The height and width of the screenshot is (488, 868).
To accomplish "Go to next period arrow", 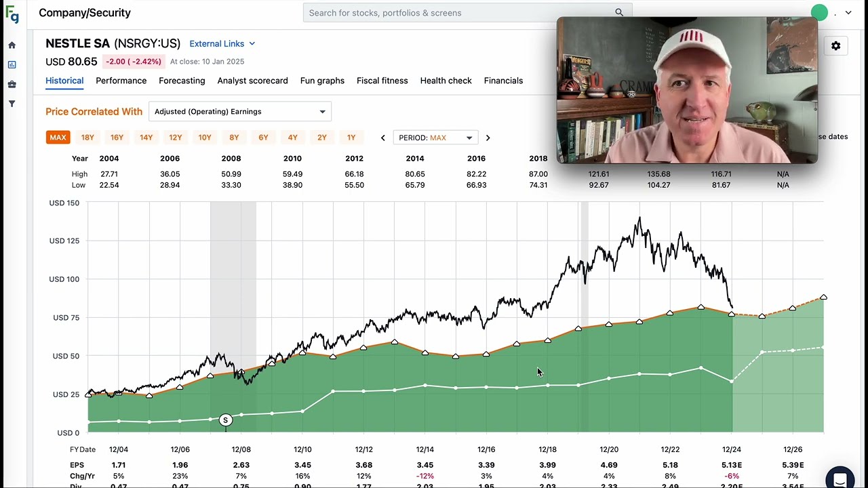I will click(488, 138).
